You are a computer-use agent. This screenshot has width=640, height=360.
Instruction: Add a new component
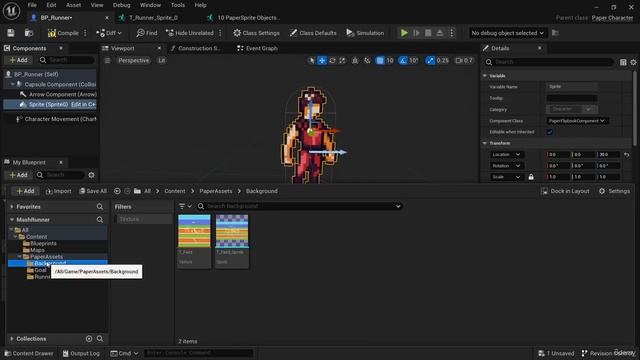click(x=18, y=60)
